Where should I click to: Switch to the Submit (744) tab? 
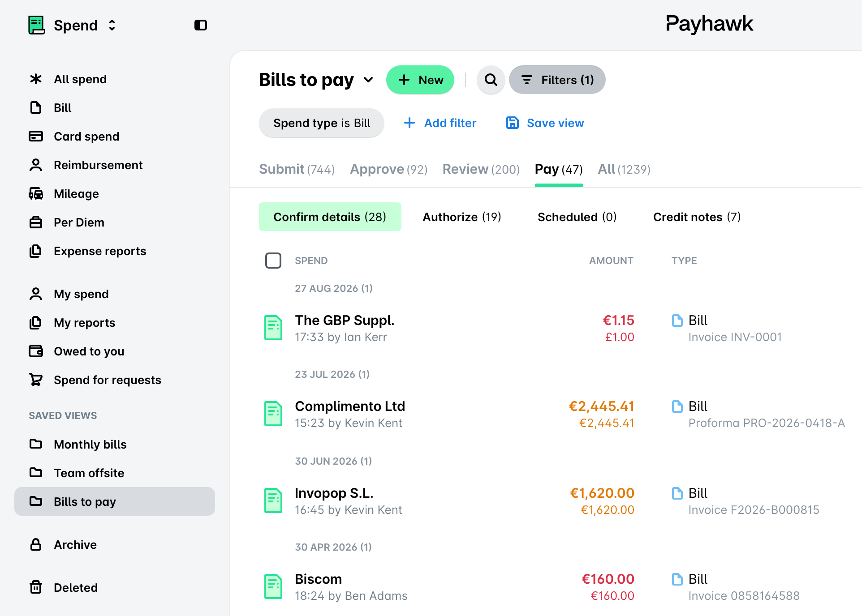pos(297,169)
